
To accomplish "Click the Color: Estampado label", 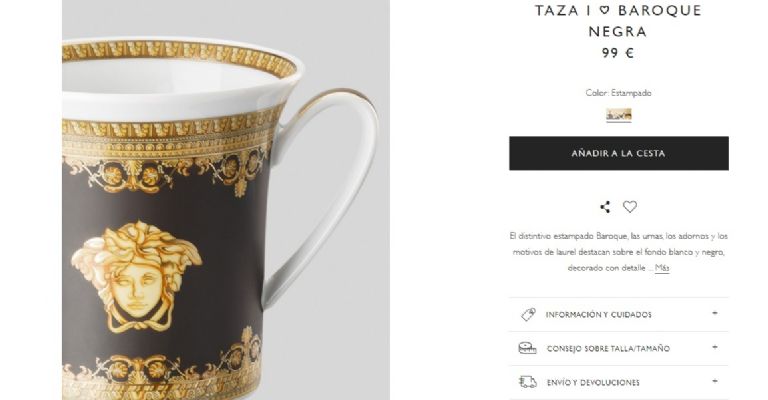I will tap(618, 93).
